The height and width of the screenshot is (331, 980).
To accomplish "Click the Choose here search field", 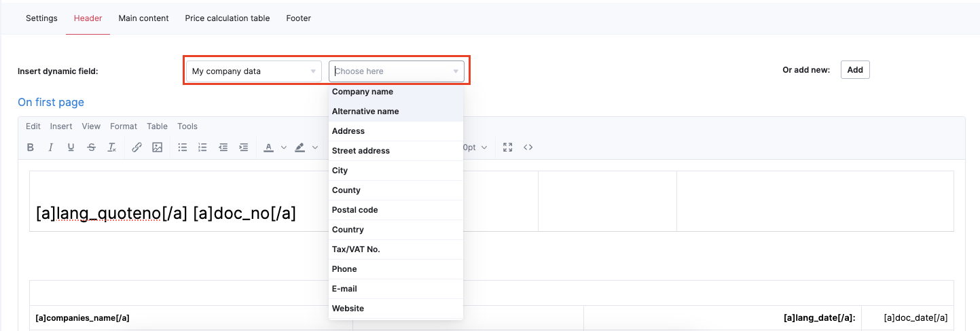I will [x=392, y=71].
